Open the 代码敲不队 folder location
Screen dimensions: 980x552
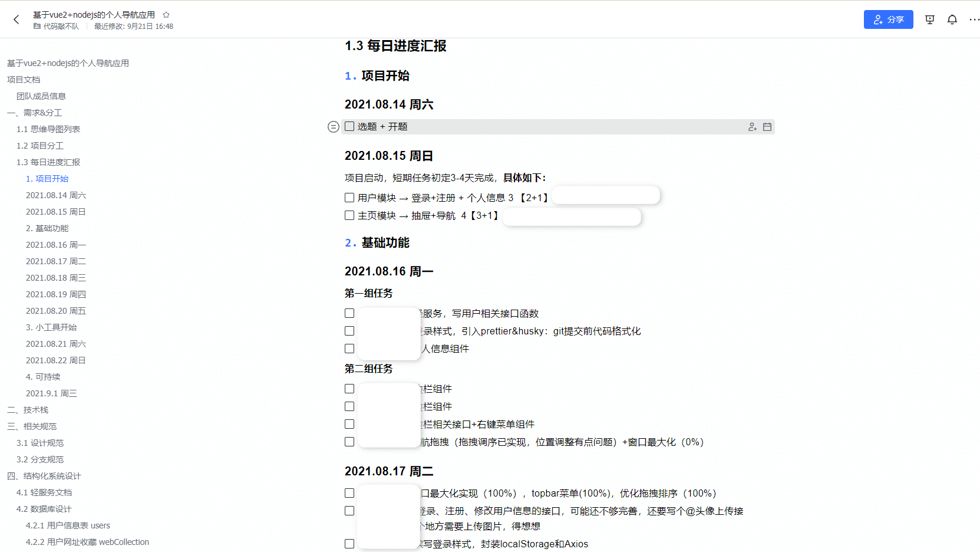point(57,27)
